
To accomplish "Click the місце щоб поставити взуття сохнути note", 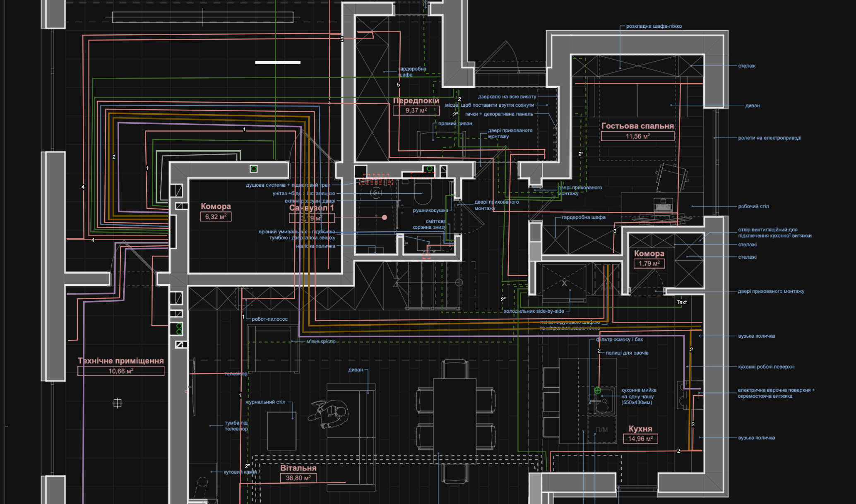I will 489,105.
